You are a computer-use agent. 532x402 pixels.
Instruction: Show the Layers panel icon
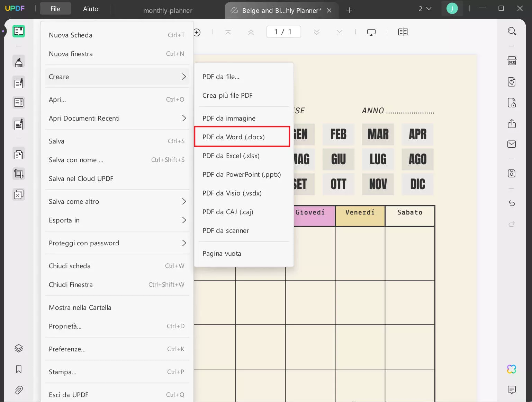19,348
